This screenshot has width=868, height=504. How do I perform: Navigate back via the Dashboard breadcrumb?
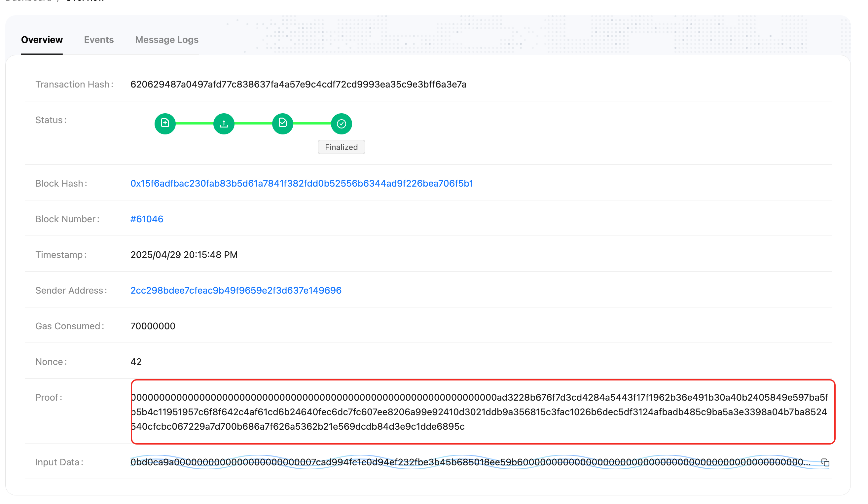(29, 2)
